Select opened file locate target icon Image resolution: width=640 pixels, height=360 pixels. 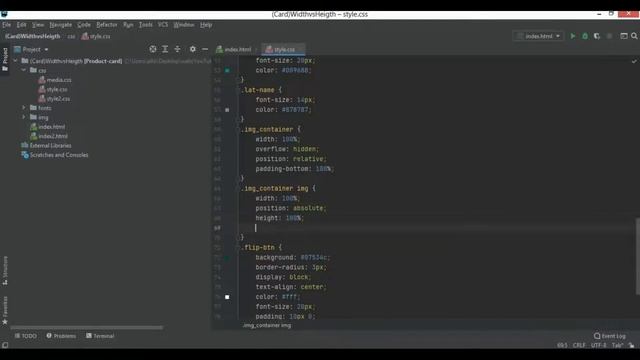[x=153, y=49]
